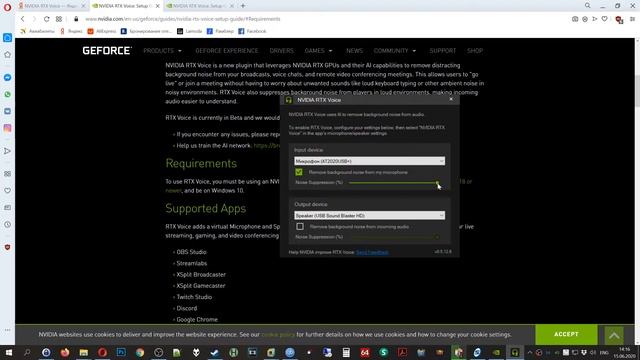Click the back-to-top arrow button
The width and height of the screenshot is (640, 360).
point(614,336)
